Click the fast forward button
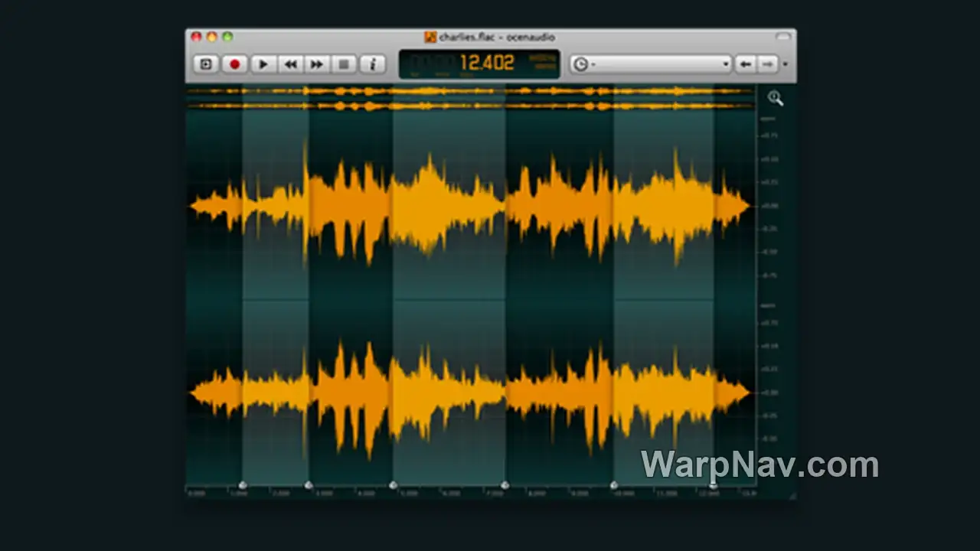980x551 pixels. (x=316, y=64)
